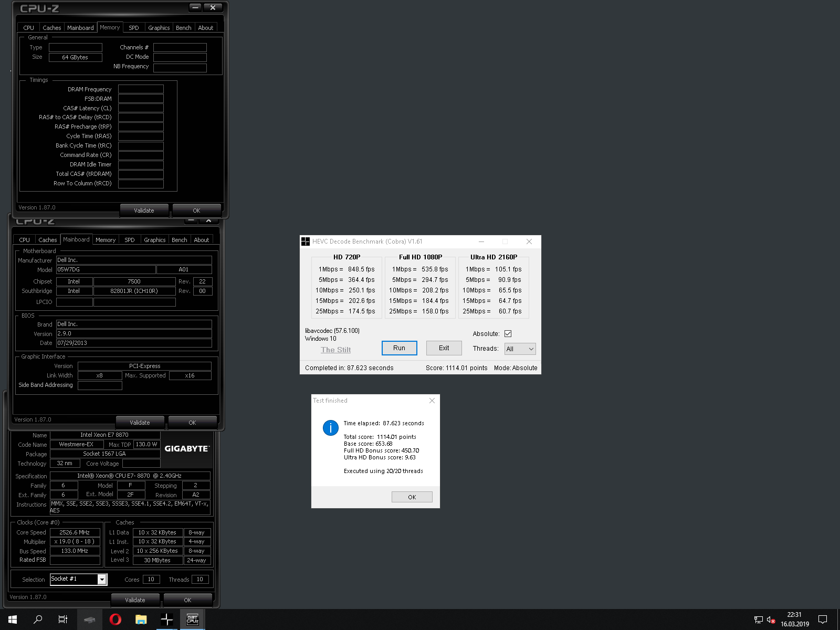Click Validate in CPU window
840x630 pixels.
coord(135,600)
